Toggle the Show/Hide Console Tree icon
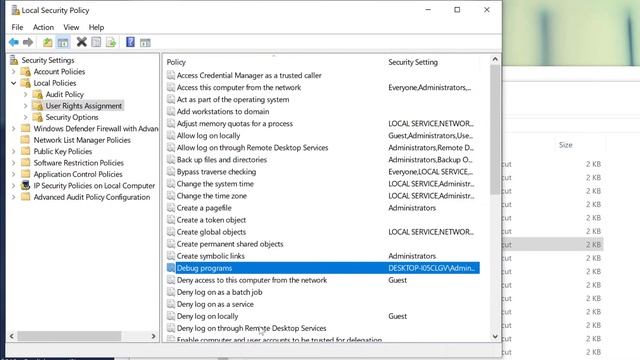This screenshot has height=360, width=640. 63,42
